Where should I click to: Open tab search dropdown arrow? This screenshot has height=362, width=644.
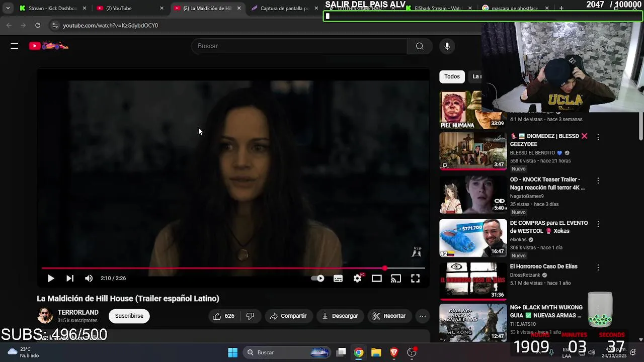click(x=8, y=8)
